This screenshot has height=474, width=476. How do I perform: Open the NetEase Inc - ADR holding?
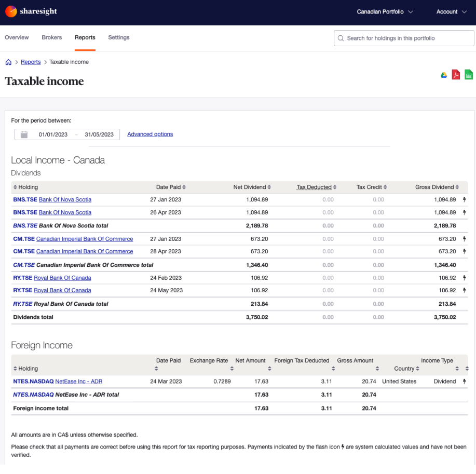[x=78, y=381]
